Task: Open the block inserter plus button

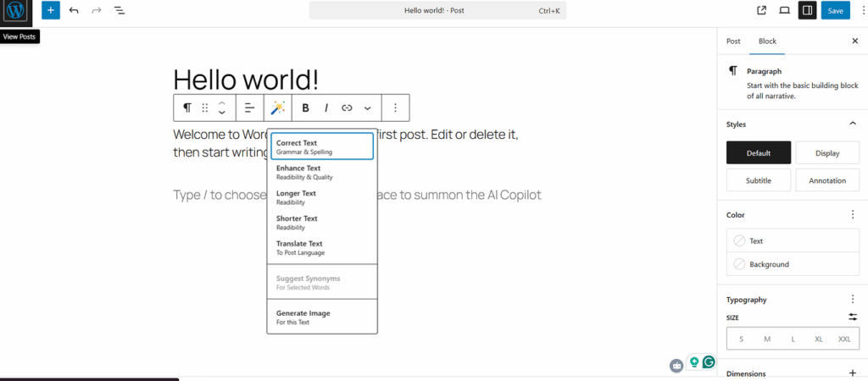Action: 51,11
